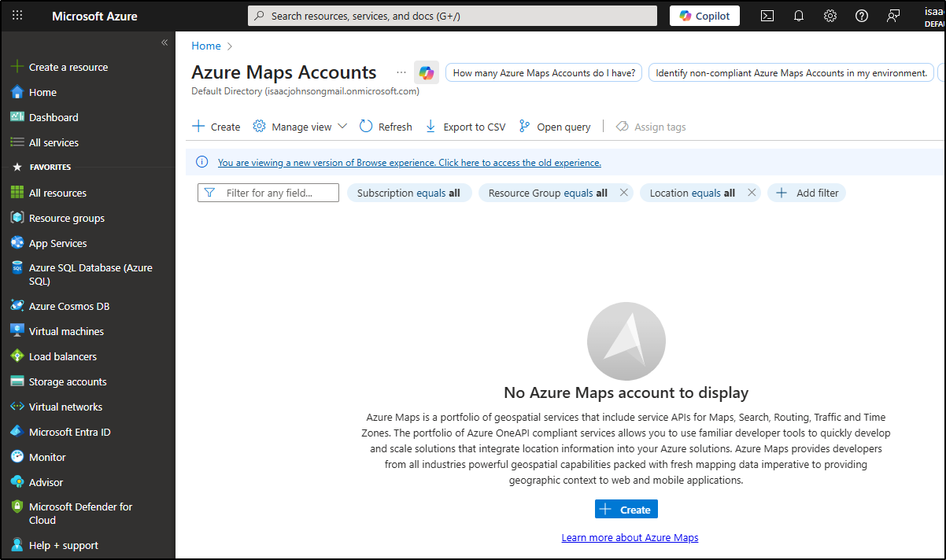Screen dimensions: 946x560
Task: Clear the Location equals all filter
Action: (x=751, y=193)
